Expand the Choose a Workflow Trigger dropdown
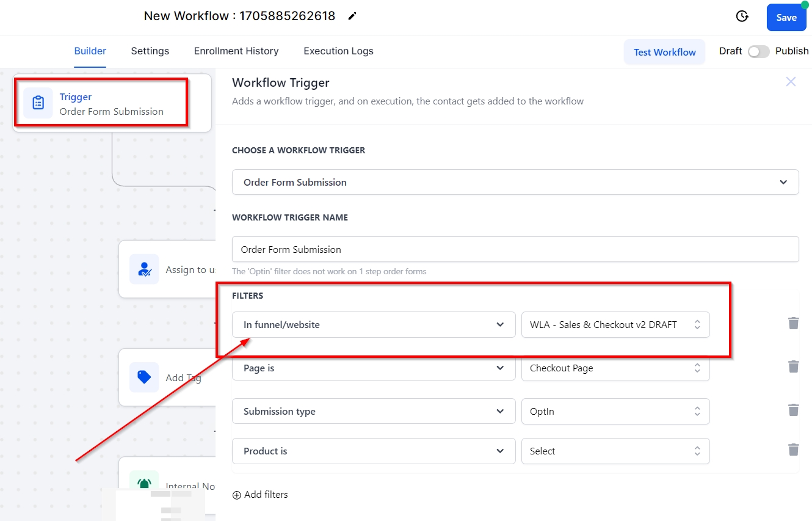 [515, 182]
